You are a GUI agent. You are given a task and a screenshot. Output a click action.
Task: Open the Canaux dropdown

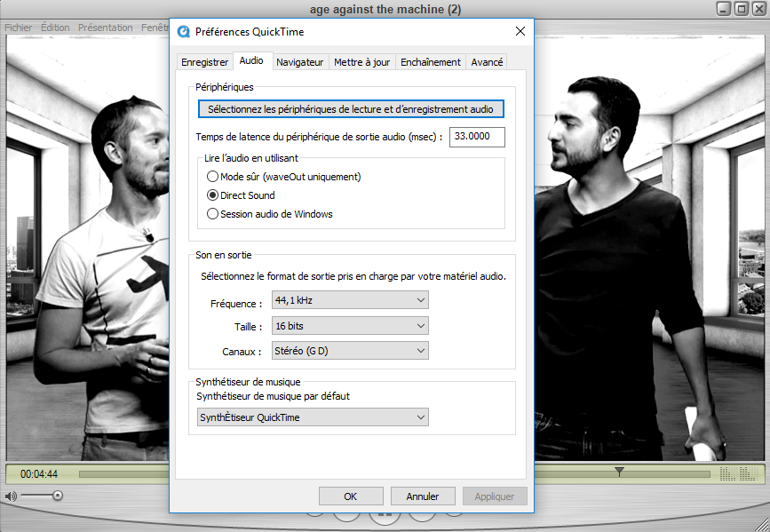pos(351,351)
